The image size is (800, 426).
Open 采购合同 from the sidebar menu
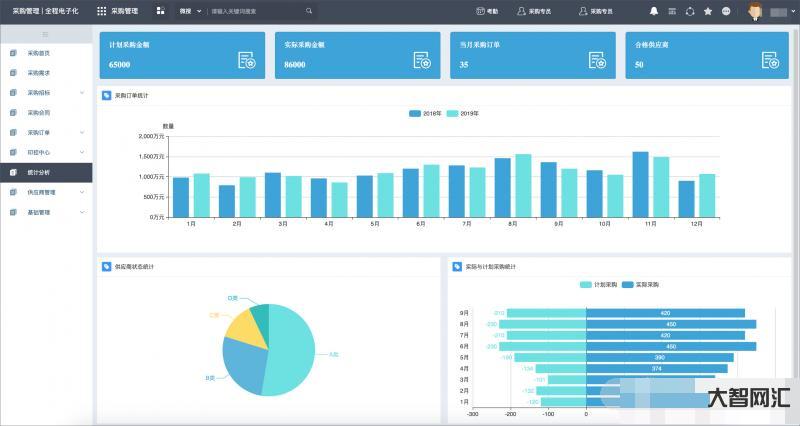tap(38, 112)
